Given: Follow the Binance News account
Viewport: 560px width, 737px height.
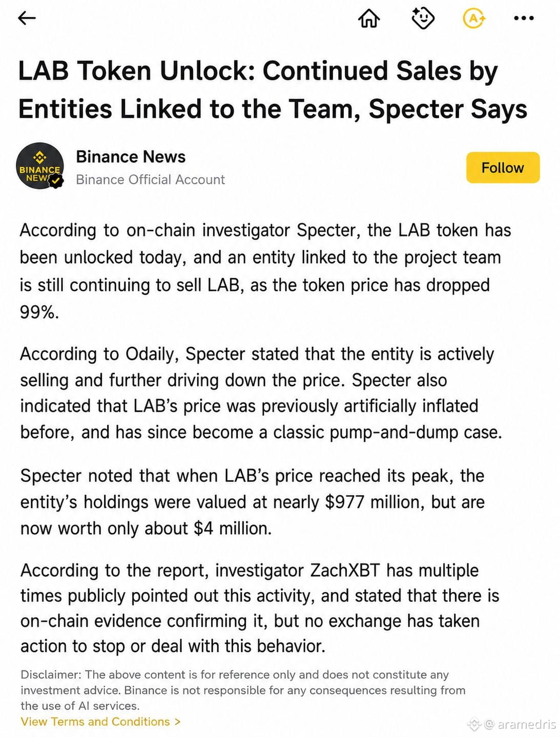Looking at the screenshot, I should point(503,167).
